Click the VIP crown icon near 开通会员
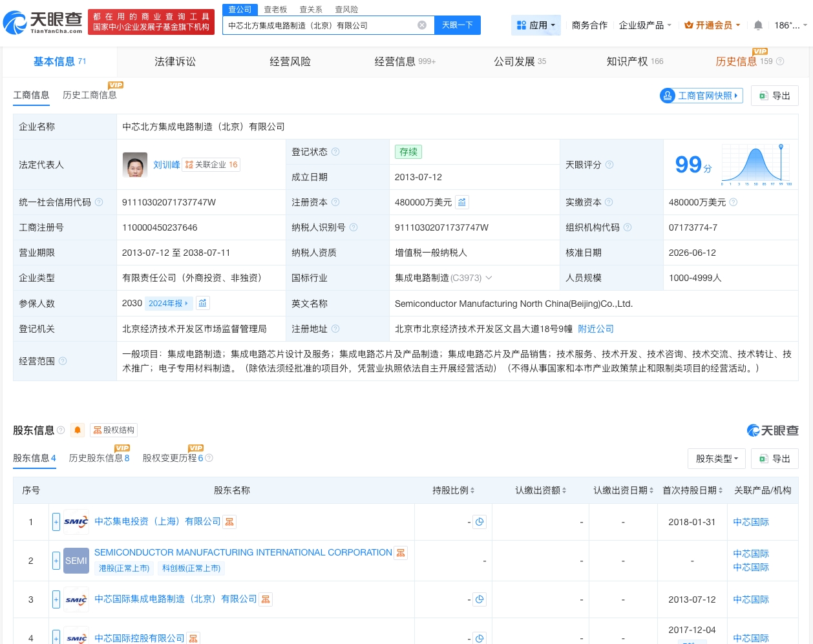This screenshot has width=813, height=644. (x=689, y=25)
